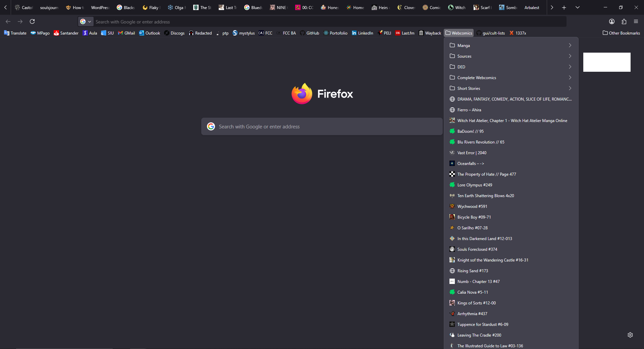644x349 pixels.
Task: Open the Outlook bookmark
Action: pyautogui.click(x=150, y=33)
